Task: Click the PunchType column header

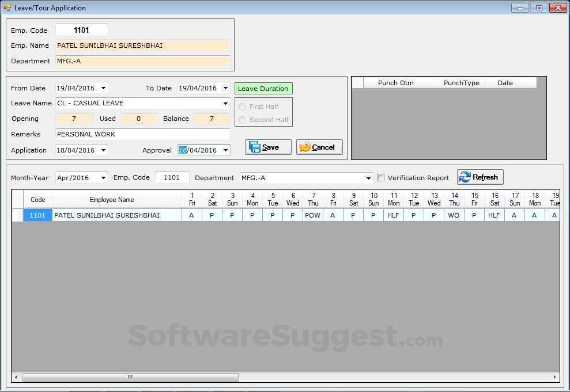Action: tap(461, 82)
